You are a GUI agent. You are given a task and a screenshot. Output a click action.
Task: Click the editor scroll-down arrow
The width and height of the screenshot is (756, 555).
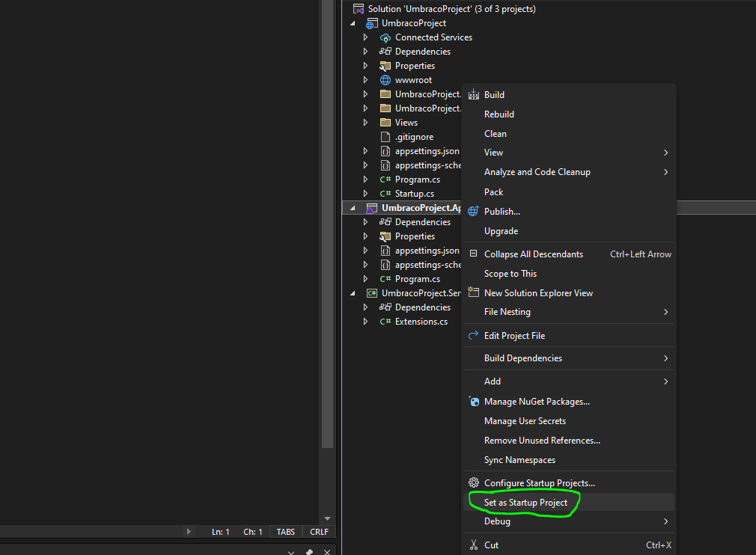tap(327, 519)
